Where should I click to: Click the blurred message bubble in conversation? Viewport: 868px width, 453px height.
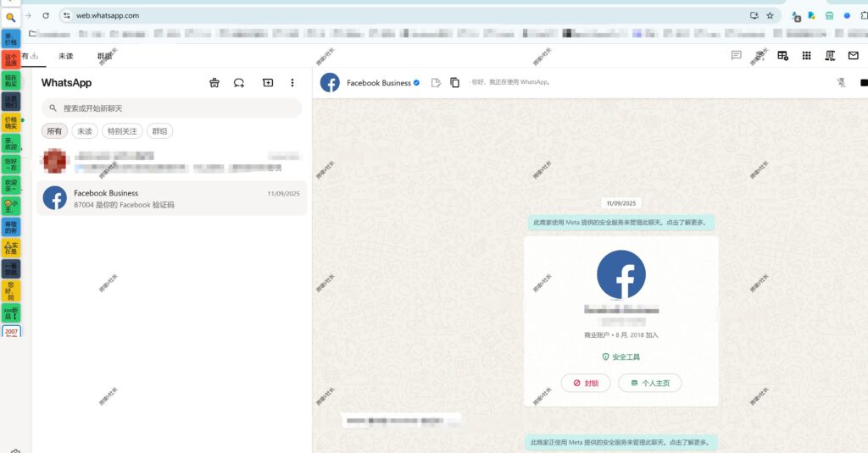coord(401,421)
